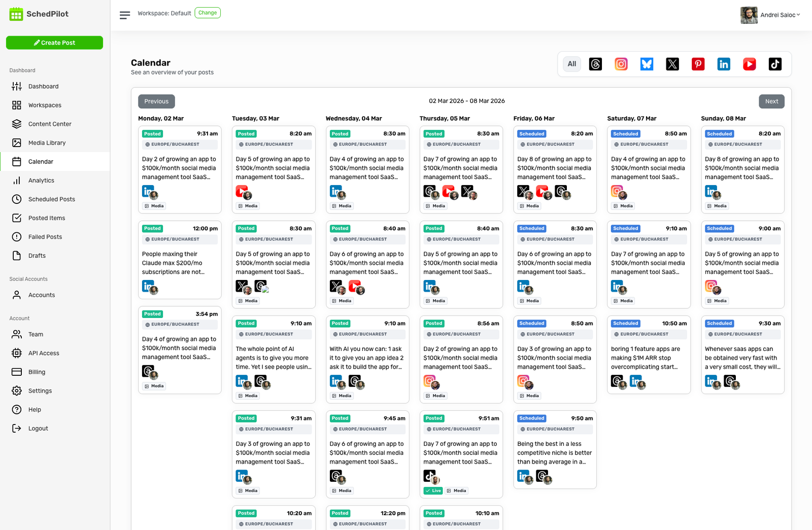Filter calendar by Pinterest icon

[698, 64]
